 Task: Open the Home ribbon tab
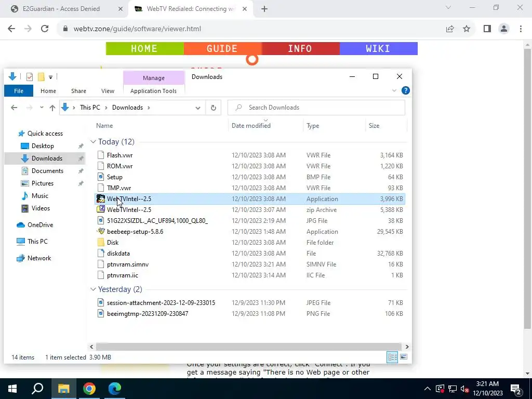(48, 91)
